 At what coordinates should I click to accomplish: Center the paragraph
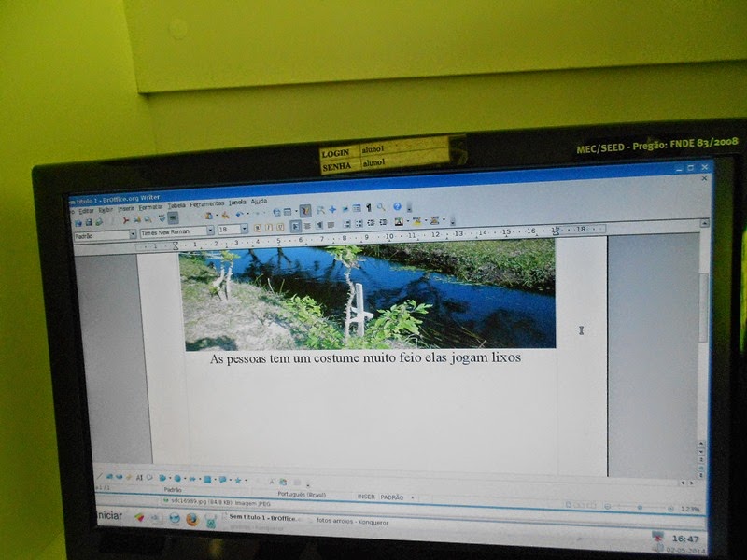(x=307, y=226)
